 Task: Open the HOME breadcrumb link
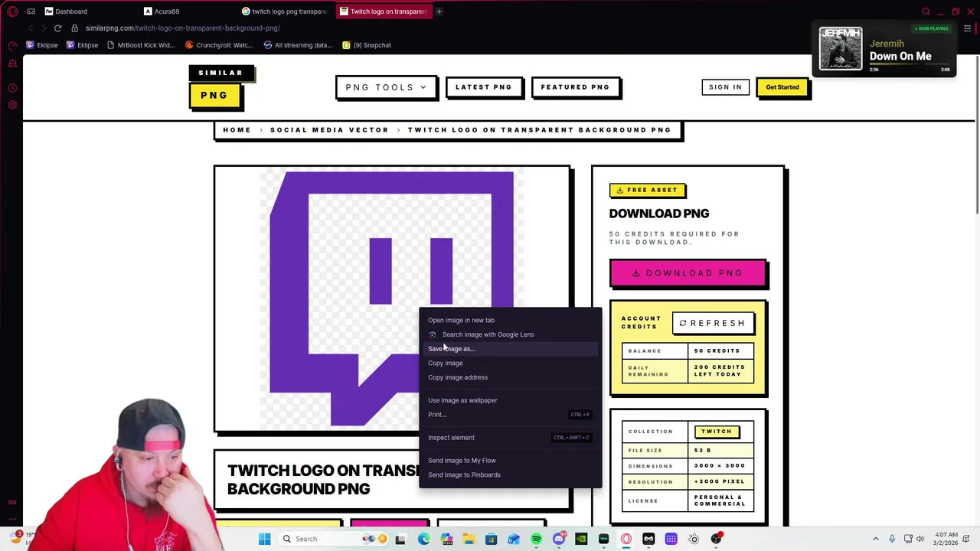[x=237, y=130]
